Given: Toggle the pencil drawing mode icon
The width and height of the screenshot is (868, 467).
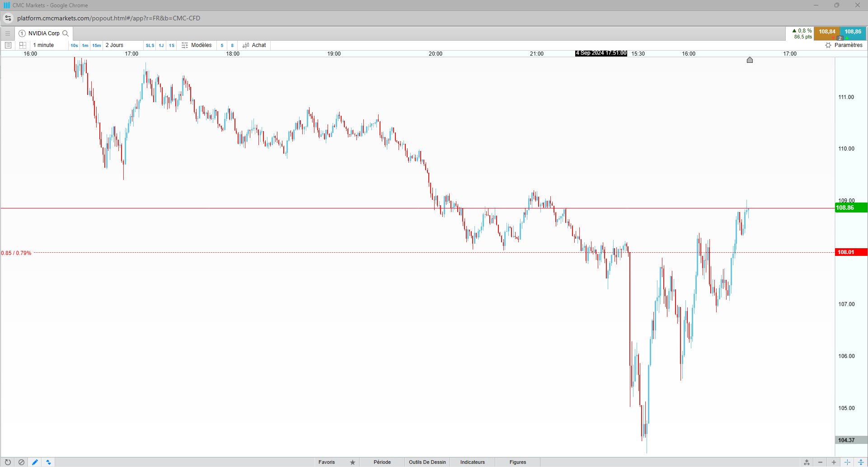Looking at the screenshot, I should pos(35,462).
